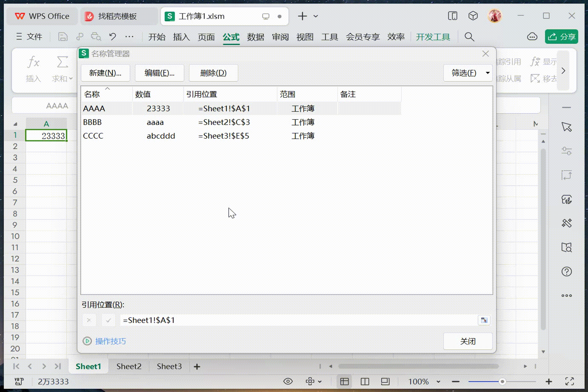Open the search magnifier in menu bar
The width and height of the screenshot is (588, 392).
pyautogui.click(x=469, y=37)
